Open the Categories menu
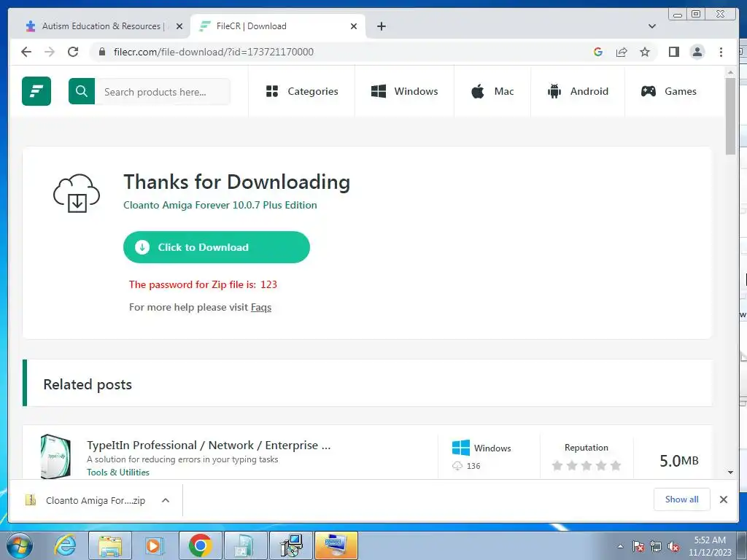The height and width of the screenshot is (560, 747). [302, 91]
